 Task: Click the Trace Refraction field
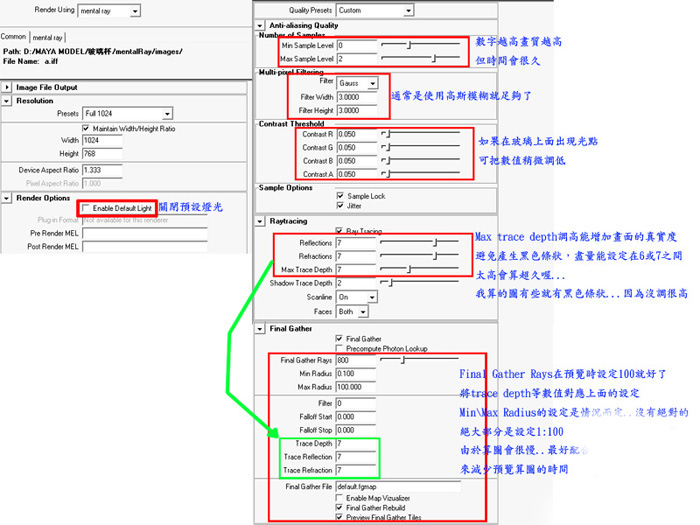(355, 471)
